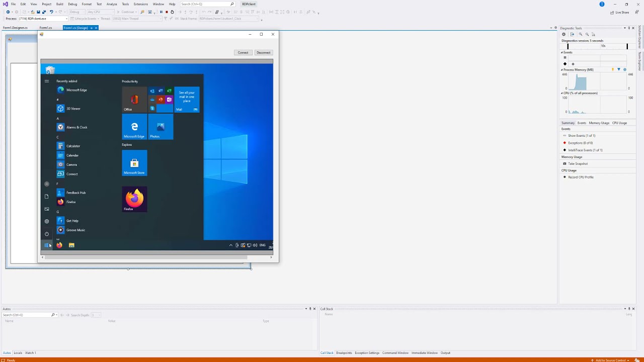644x362 pixels.
Task: Click Record CPU Profile link
Action: click(x=581, y=177)
